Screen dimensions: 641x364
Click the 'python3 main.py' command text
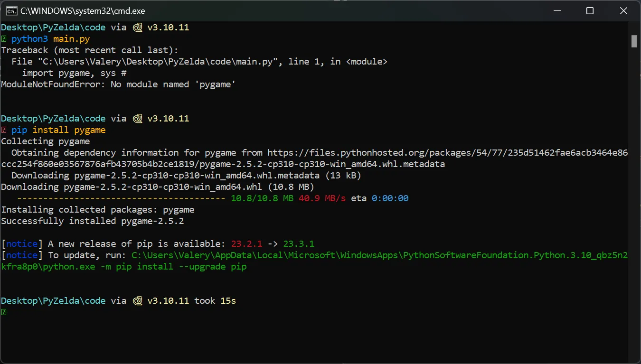[x=50, y=39]
